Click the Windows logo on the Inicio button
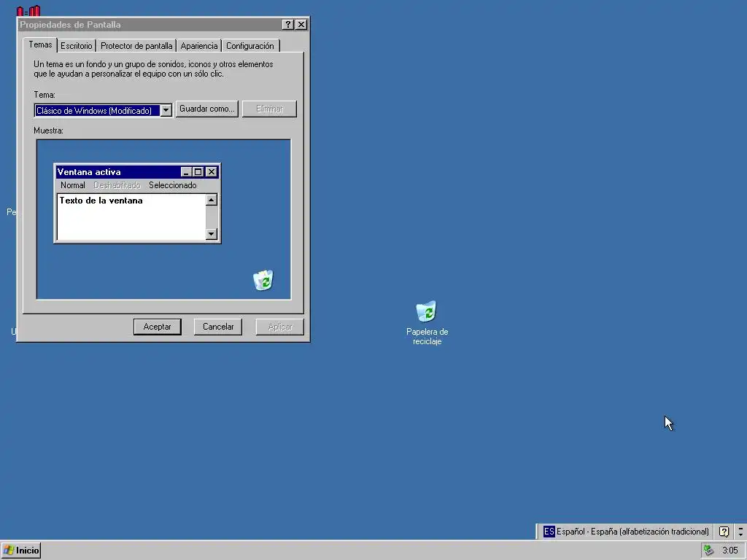 tap(9, 551)
